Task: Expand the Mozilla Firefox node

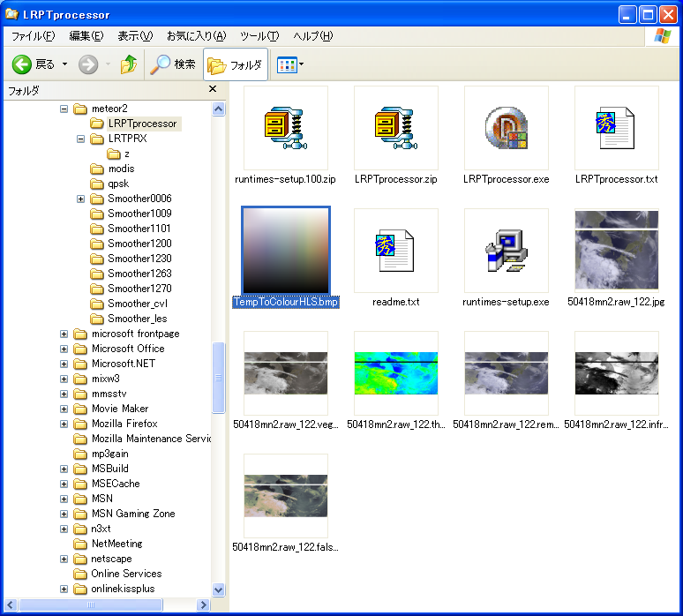Action: [x=64, y=424]
